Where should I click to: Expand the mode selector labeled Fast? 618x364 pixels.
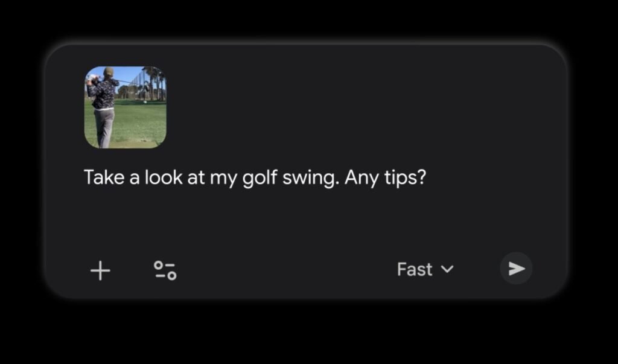424,269
